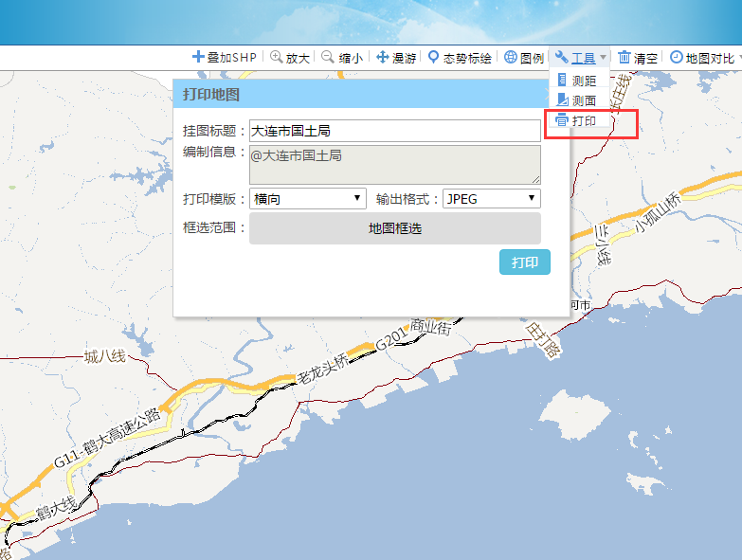The width and height of the screenshot is (742, 560).
Task: Click the 清空 trash can icon
Action: [624, 57]
